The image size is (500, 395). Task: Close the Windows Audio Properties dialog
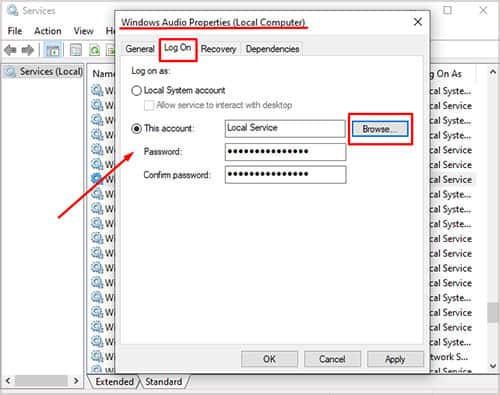click(418, 22)
